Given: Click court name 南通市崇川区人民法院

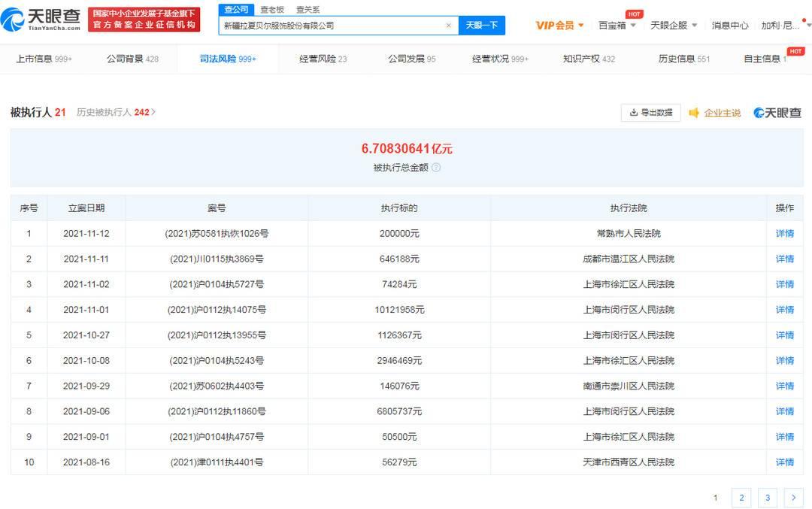Looking at the screenshot, I should pyautogui.click(x=629, y=386).
